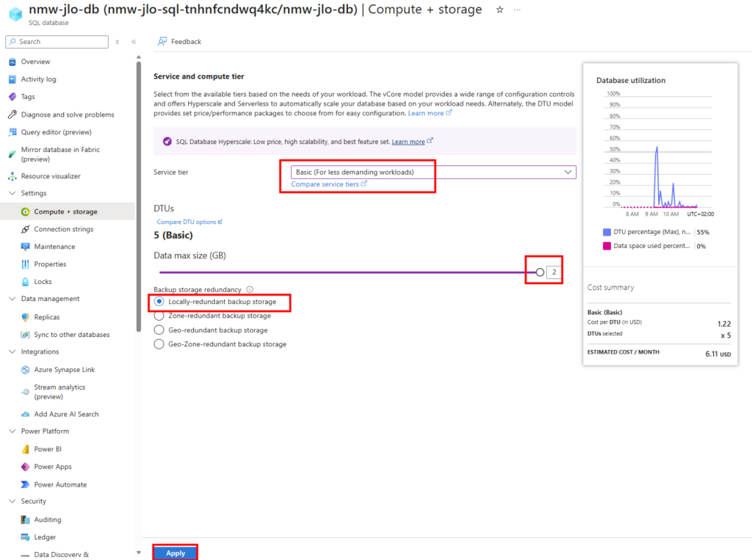Select Geo-redundant backup storage option
The height and width of the screenshot is (560, 752).
tap(159, 330)
